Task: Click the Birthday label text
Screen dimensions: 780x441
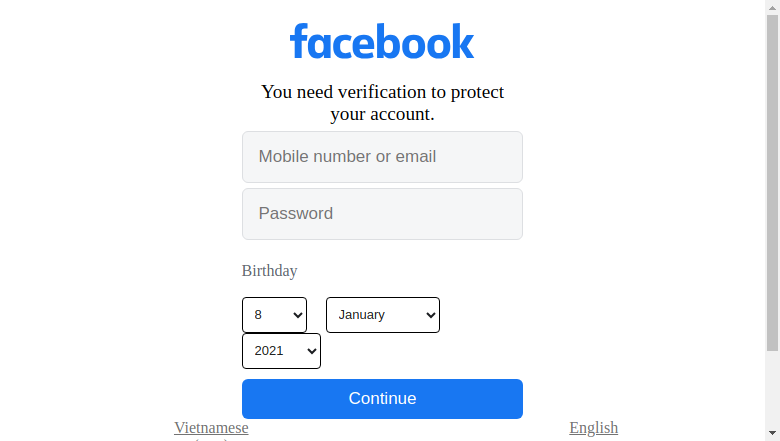Action: point(270,271)
